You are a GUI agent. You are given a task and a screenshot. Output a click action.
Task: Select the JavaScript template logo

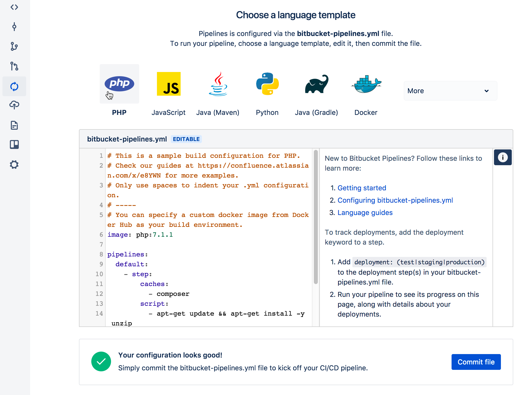click(x=169, y=84)
